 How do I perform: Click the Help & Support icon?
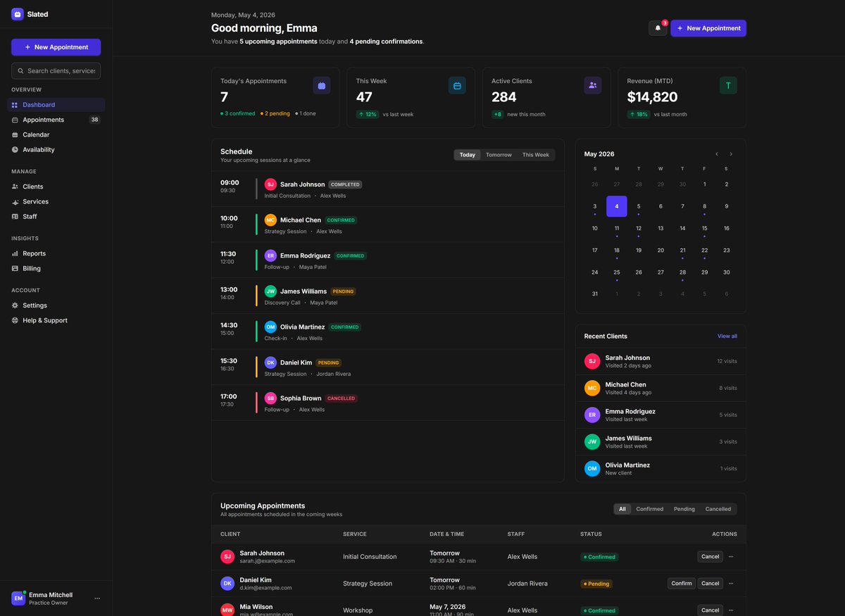point(15,320)
